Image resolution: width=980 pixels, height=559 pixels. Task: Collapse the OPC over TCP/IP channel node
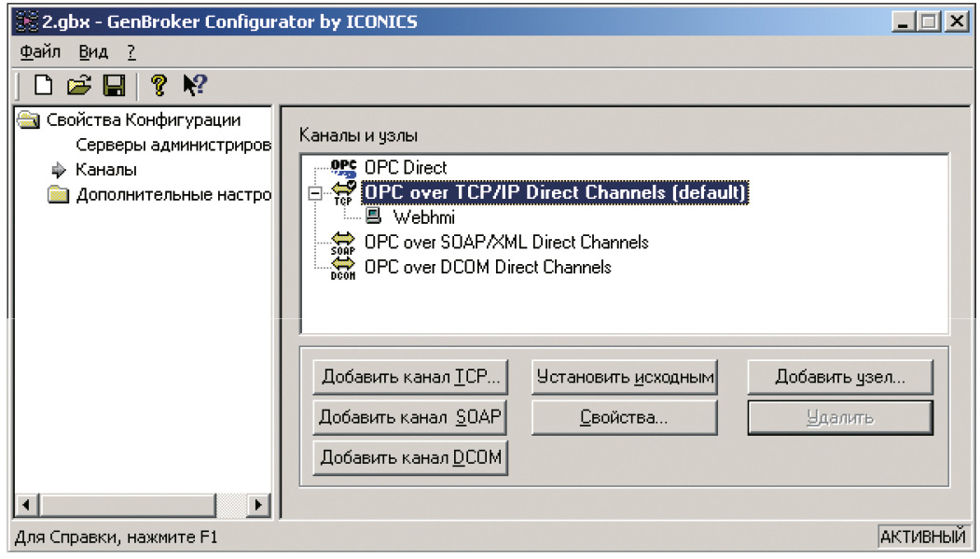click(x=315, y=193)
